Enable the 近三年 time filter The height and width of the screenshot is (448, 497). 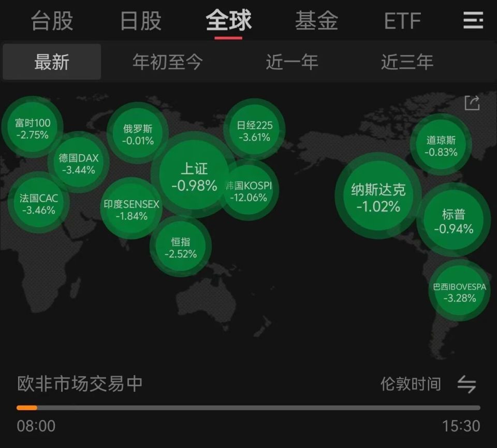(407, 62)
